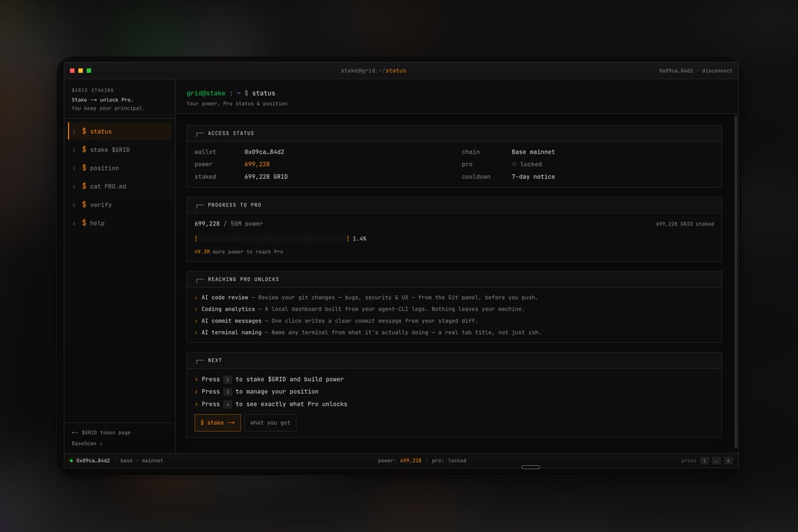Click the stake@grid:~/status title text
The height and width of the screenshot is (532, 798).
373,70
